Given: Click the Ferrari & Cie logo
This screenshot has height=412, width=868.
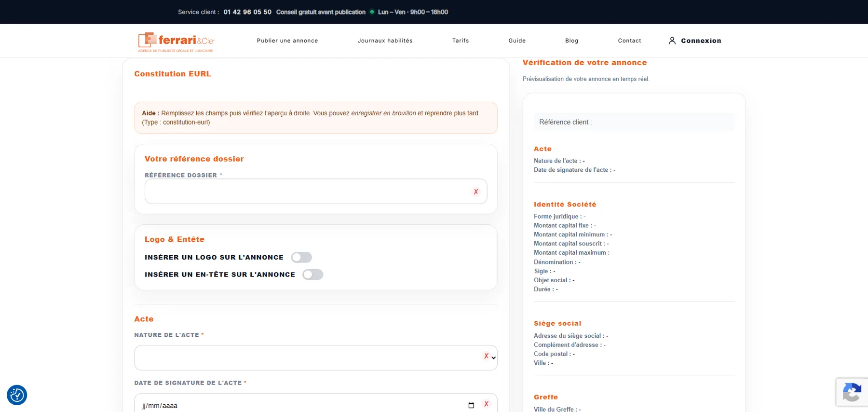Looking at the screenshot, I should pos(176,42).
